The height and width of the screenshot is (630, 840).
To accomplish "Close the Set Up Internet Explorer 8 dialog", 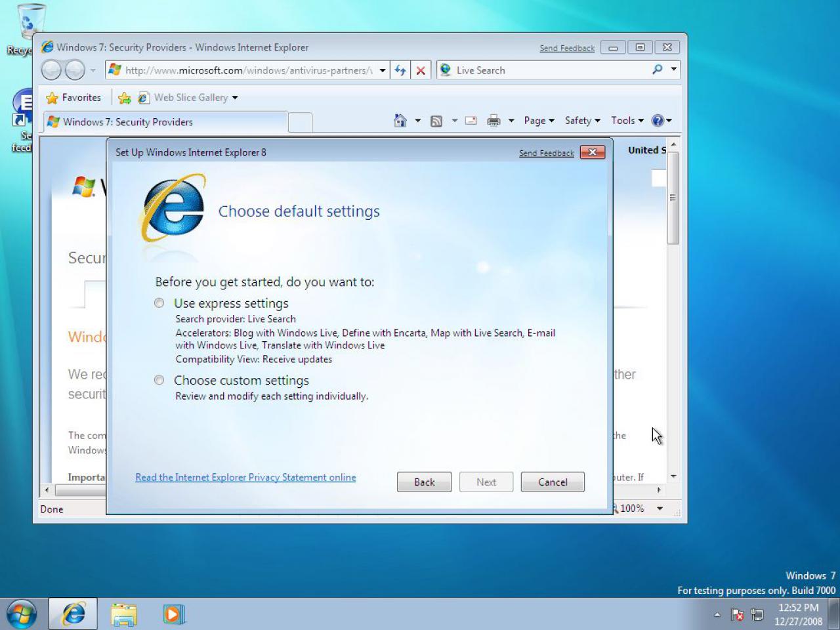I will 593,152.
